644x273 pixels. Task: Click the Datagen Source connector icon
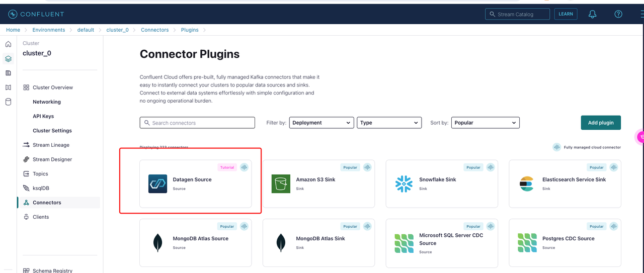157,184
